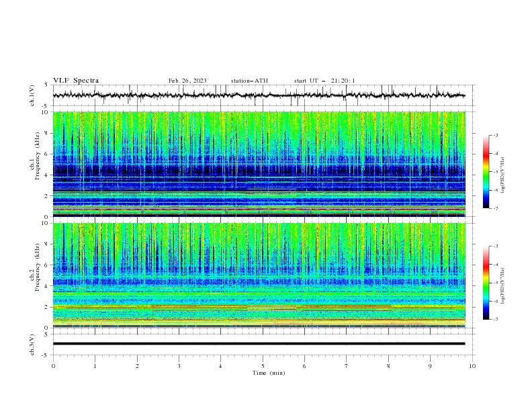The width and height of the screenshot is (532, 411).
Task: Click the "VLF Spectra" title text
Action: [76, 81]
